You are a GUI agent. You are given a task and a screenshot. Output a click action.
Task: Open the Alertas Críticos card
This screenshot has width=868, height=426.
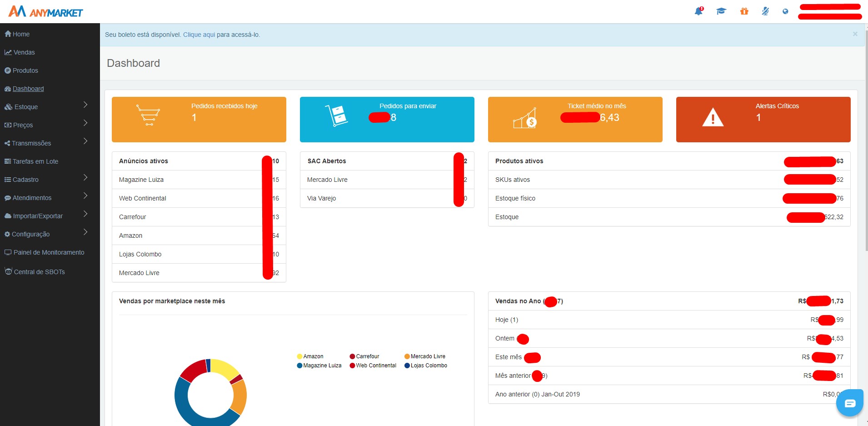pyautogui.click(x=763, y=120)
